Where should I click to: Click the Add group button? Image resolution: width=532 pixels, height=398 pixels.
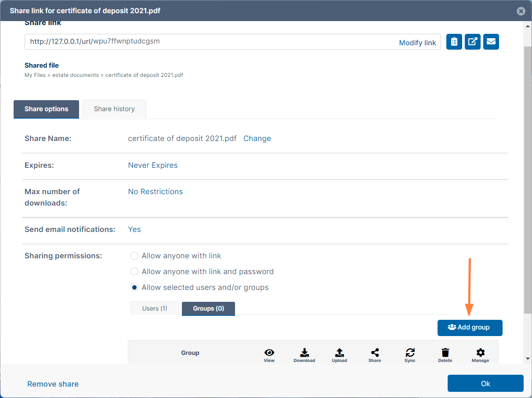[470, 327]
